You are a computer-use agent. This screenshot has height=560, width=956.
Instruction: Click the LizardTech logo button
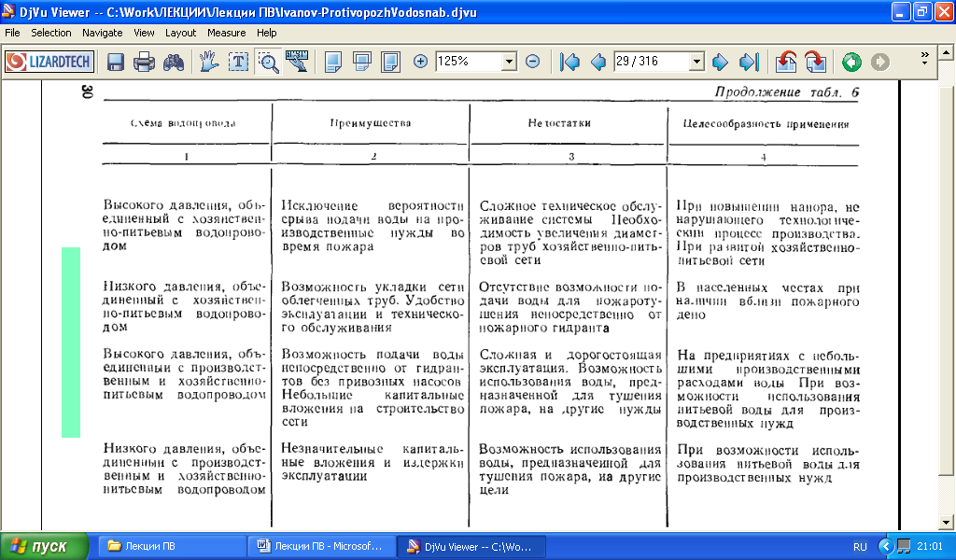click(x=49, y=62)
